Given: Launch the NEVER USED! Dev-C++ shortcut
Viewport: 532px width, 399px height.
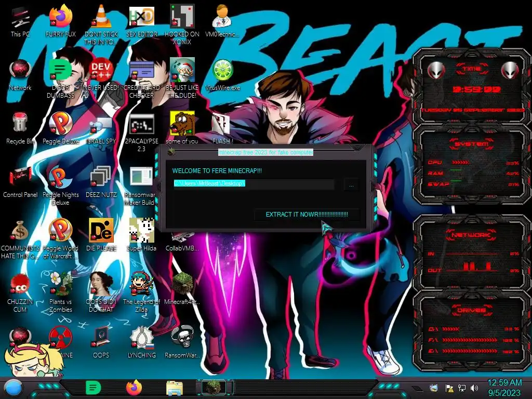Looking at the screenshot, I should click(x=101, y=75).
